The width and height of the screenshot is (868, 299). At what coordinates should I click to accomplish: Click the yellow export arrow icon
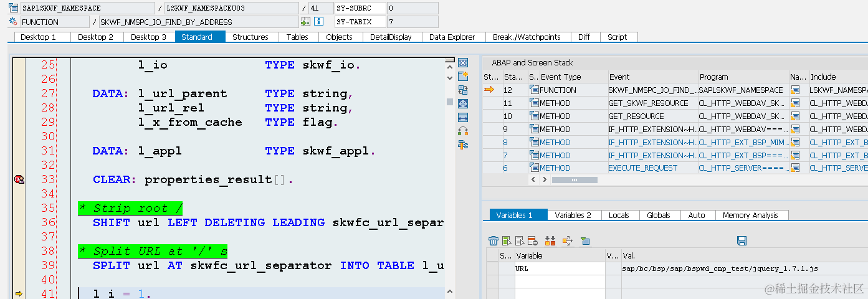[x=567, y=240]
